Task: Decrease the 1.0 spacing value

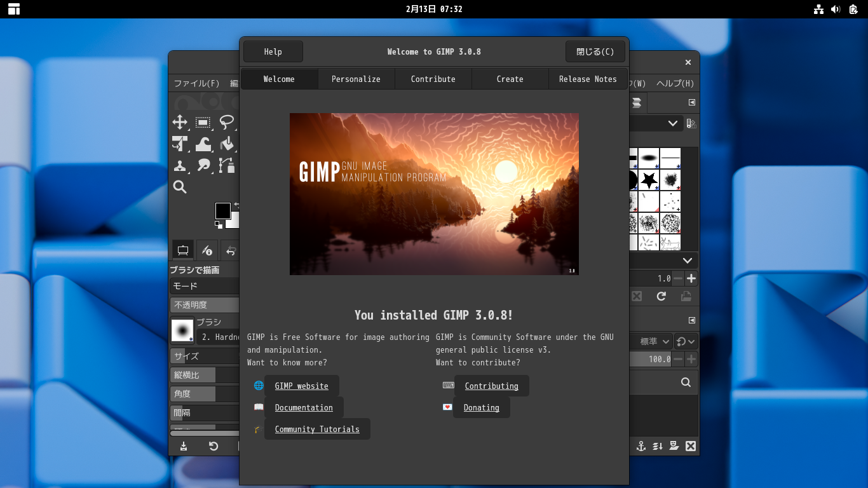Action: [678, 278]
